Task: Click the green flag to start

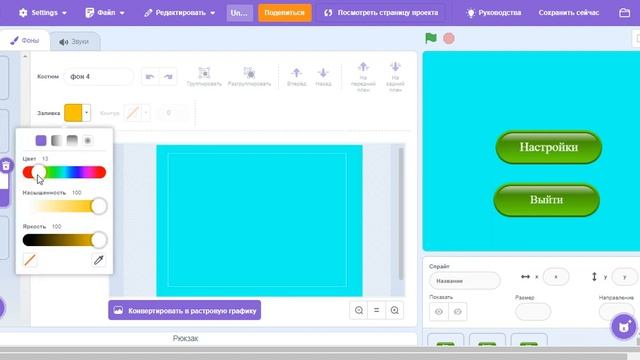Action: click(431, 38)
